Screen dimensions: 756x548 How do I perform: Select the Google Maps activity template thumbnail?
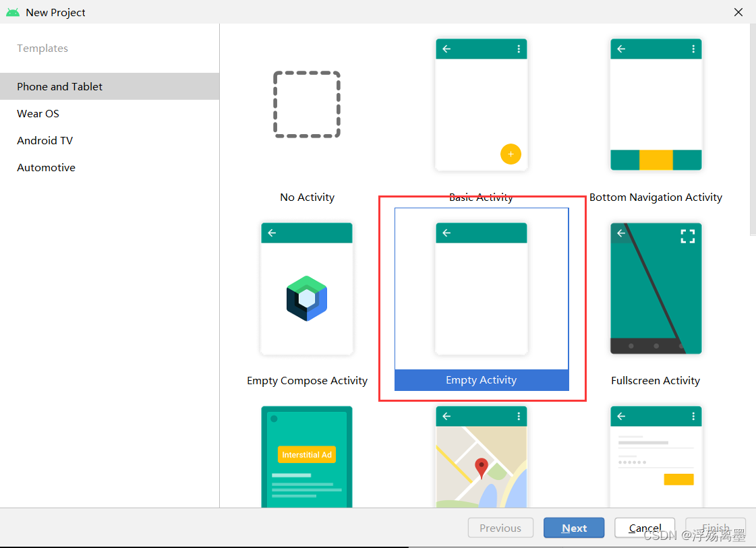pyautogui.click(x=481, y=456)
